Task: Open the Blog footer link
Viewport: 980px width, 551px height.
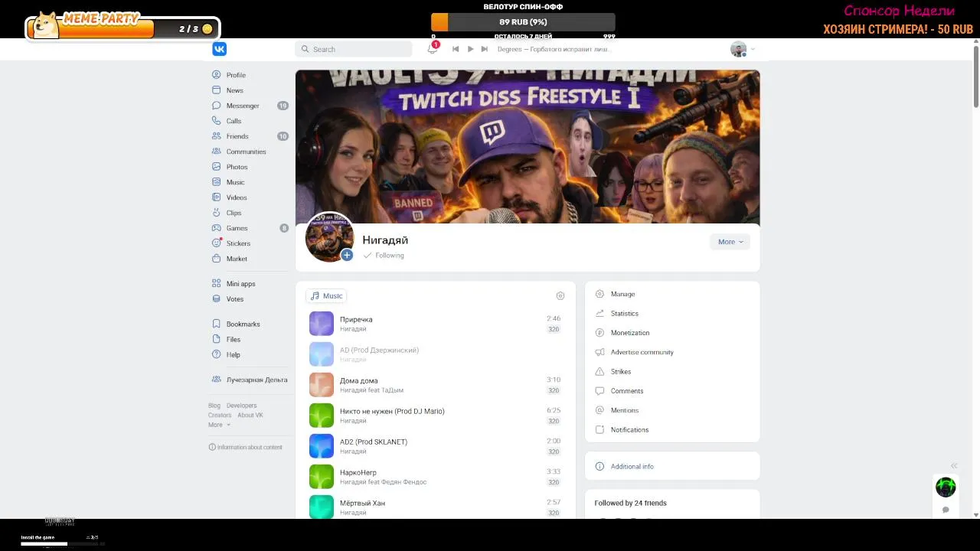Action: (214, 406)
